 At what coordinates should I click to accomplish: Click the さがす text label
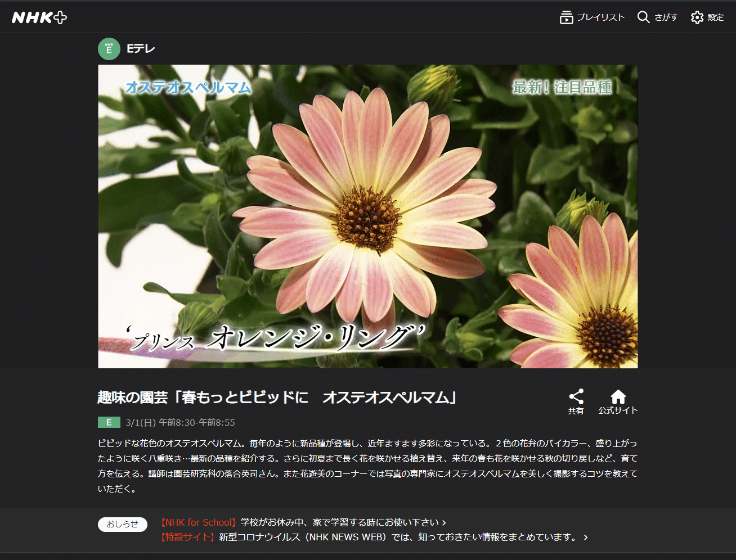pos(666,17)
